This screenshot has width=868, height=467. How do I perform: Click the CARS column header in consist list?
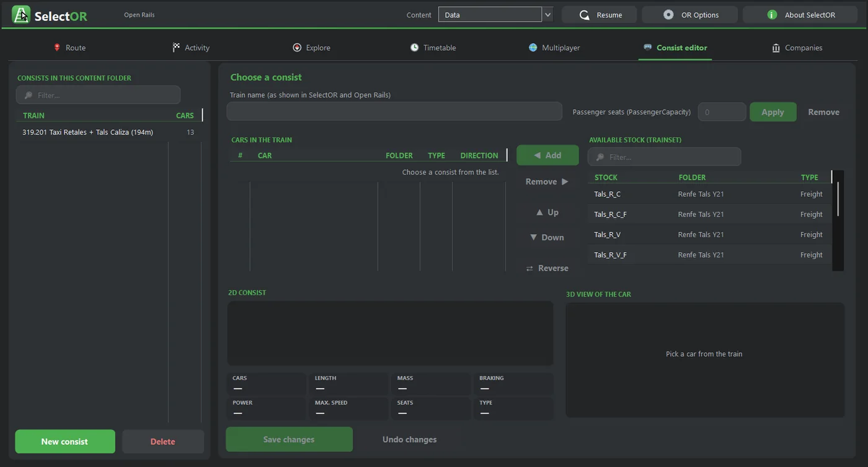coord(185,115)
